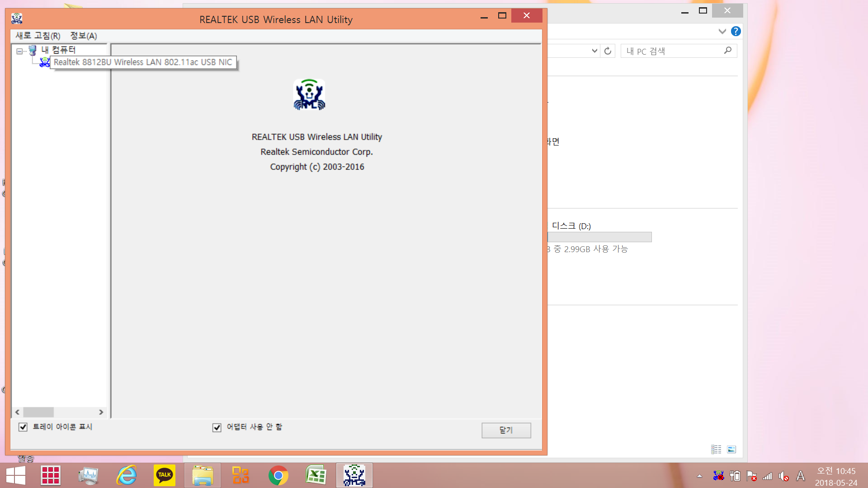The height and width of the screenshot is (488, 868).
Task: Open the File Explorer help icon
Action: coord(736,31)
